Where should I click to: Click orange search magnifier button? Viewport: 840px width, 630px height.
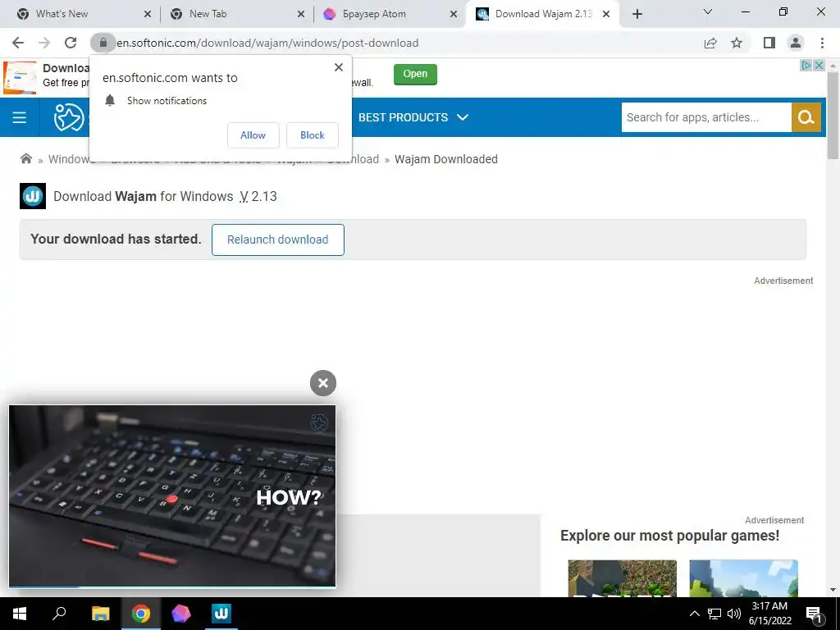(806, 117)
